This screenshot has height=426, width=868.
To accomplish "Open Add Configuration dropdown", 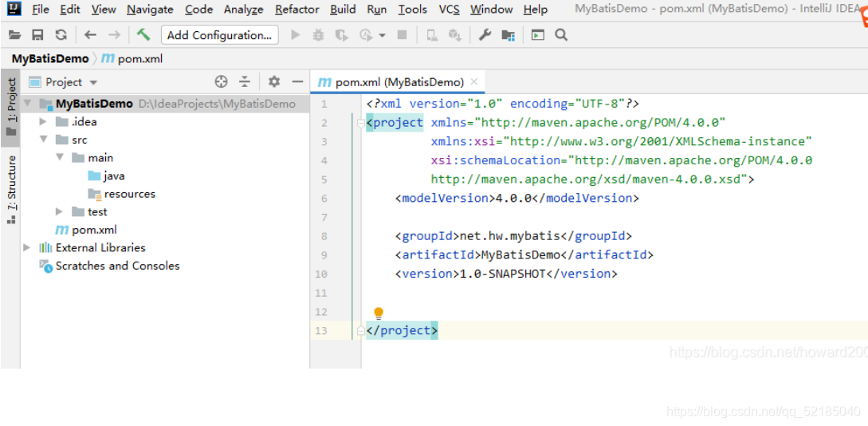I will click(x=220, y=35).
